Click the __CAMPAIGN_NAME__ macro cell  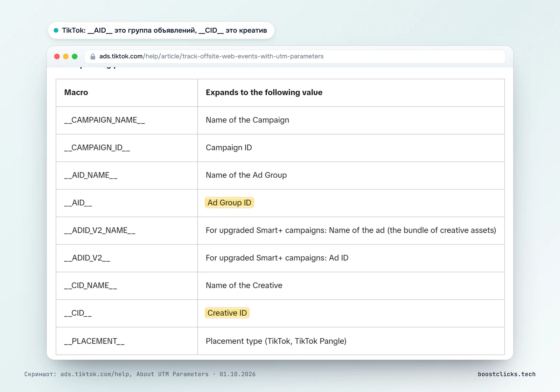(127, 120)
